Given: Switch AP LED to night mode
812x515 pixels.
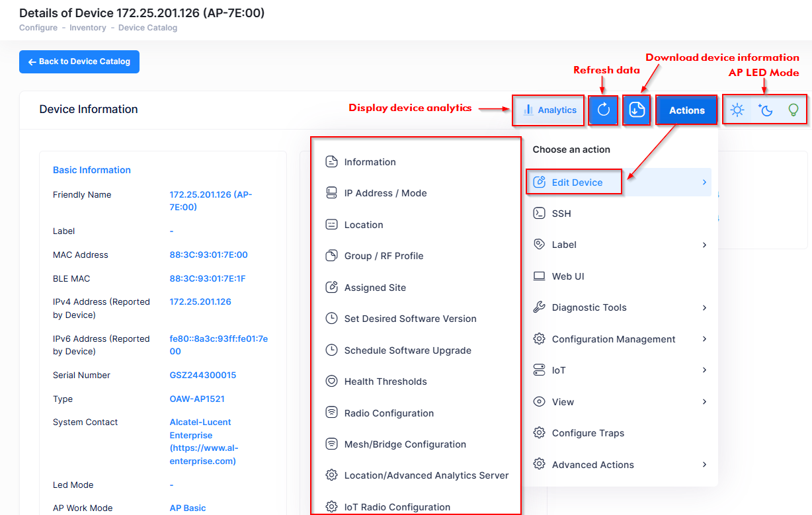Looking at the screenshot, I should tap(766, 110).
